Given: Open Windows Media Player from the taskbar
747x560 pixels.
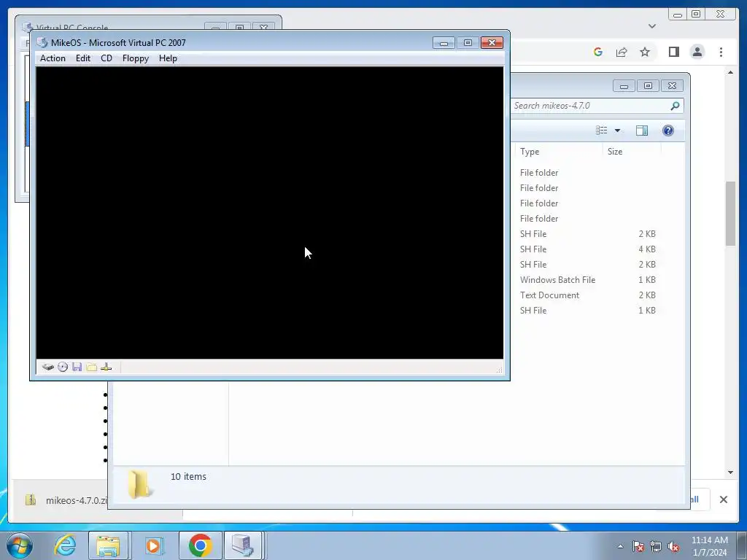Looking at the screenshot, I should point(153,545).
